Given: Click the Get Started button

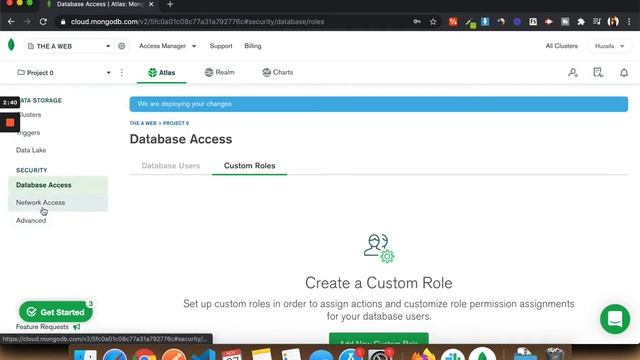Looking at the screenshot, I should coord(56,312).
